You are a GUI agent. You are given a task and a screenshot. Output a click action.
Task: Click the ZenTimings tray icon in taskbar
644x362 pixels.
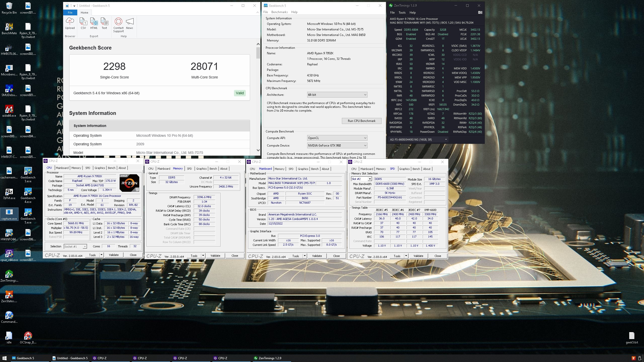633,358
